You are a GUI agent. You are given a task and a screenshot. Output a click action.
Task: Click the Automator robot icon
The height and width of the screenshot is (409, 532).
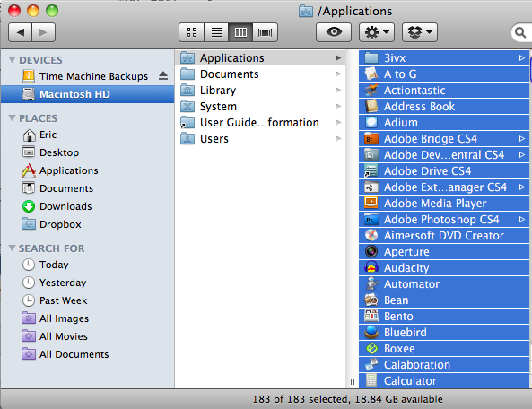click(371, 283)
